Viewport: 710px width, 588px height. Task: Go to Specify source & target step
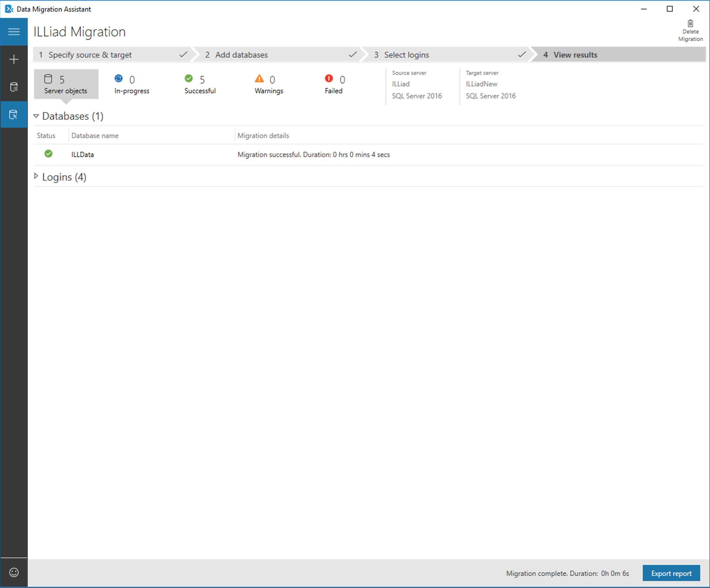(x=90, y=54)
